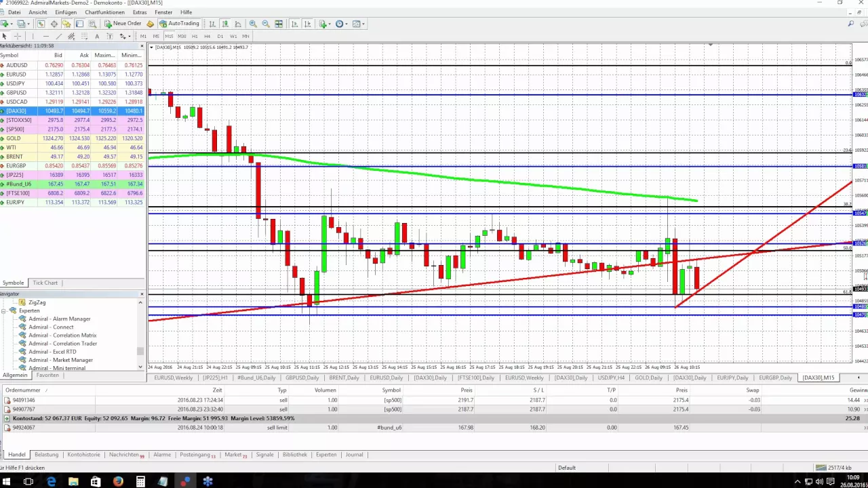868x488 pixels.
Task: Switch chart timeframe to H1
Action: click(195, 36)
